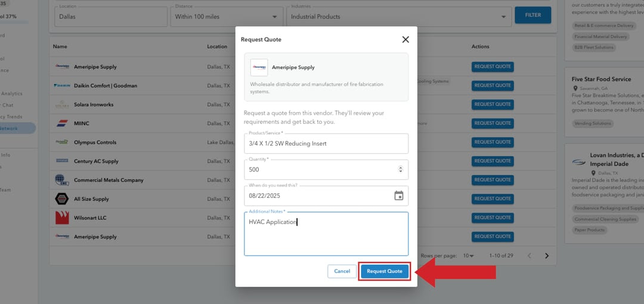
Task: Select Solara Ironworks vendor name
Action: point(94,105)
